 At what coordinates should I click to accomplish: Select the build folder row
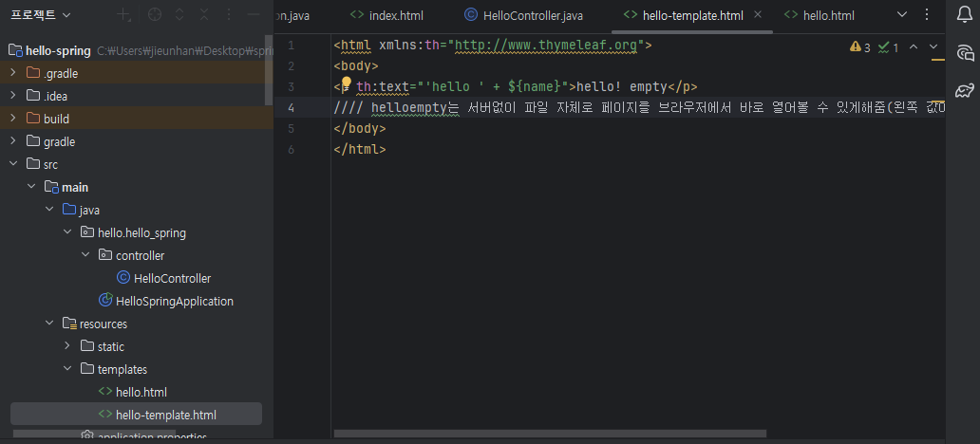pyautogui.click(x=136, y=119)
